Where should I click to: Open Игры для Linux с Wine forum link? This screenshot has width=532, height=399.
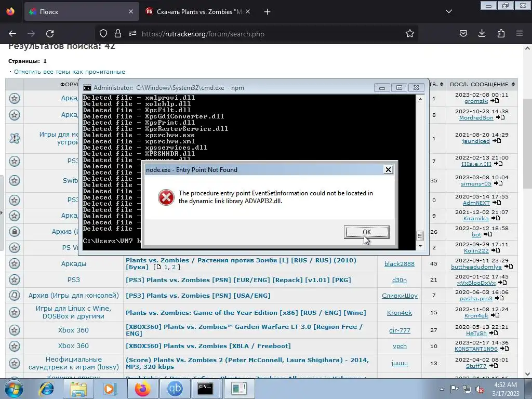tap(74, 312)
